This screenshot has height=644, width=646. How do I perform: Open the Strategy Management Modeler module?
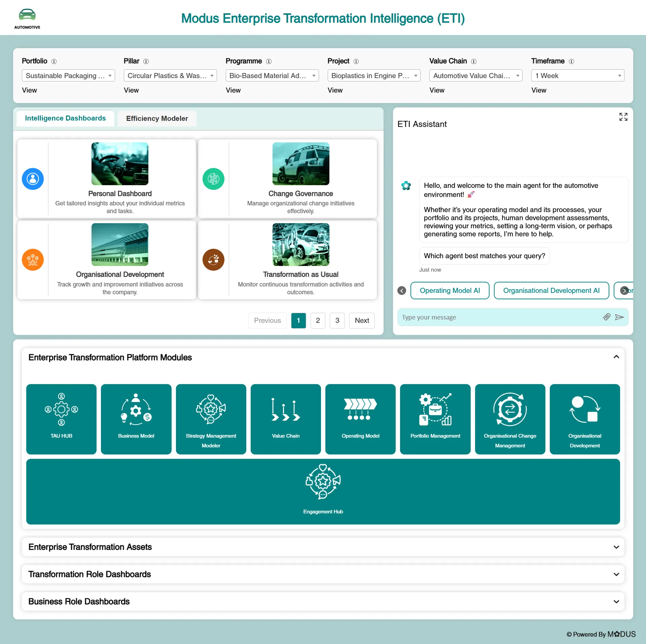(211, 419)
